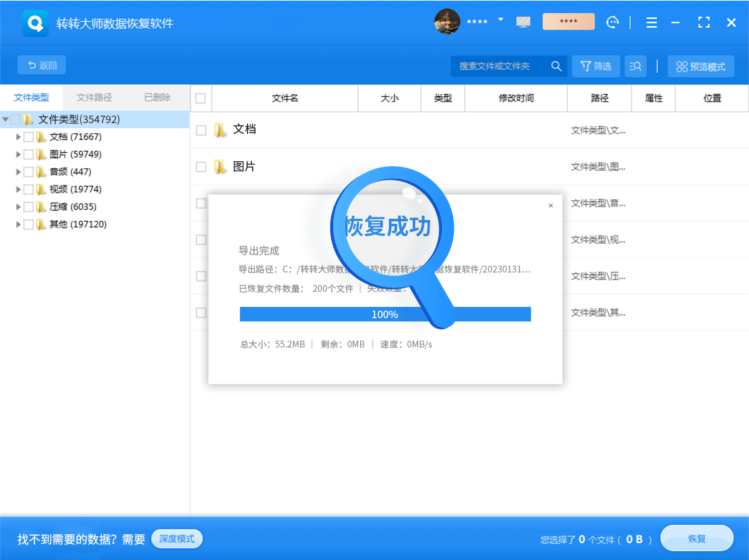
Task: Check the 图片 (59749) tree checkbox
Action: (x=28, y=154)
